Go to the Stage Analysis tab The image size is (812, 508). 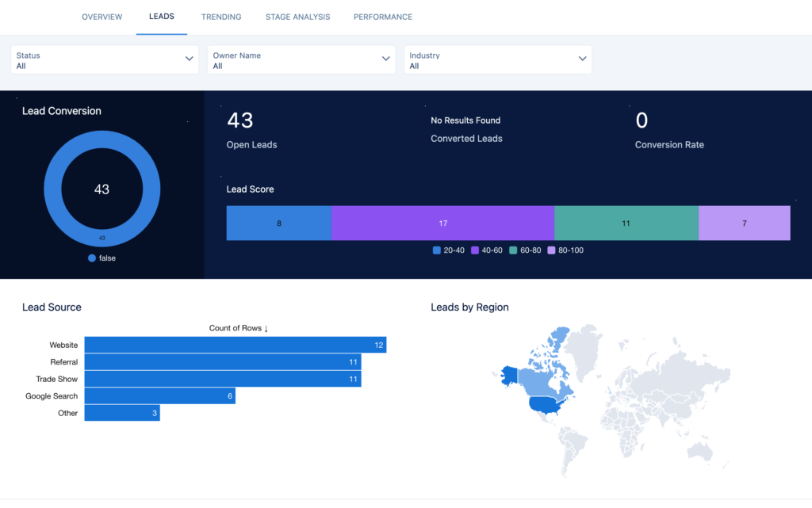click(x=297, y=17)
